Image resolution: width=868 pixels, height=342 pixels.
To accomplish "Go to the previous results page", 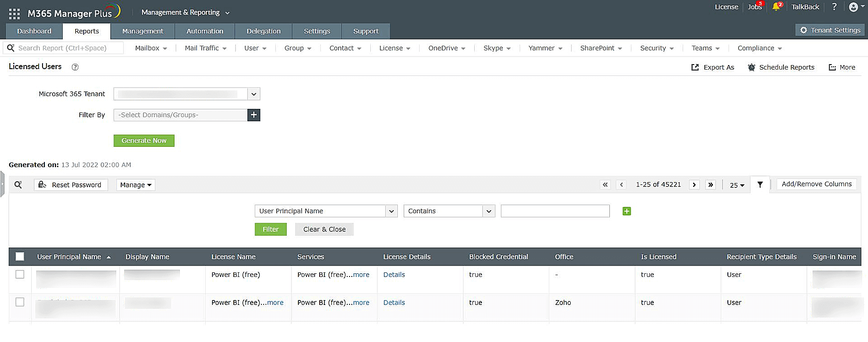I will 621,184.
